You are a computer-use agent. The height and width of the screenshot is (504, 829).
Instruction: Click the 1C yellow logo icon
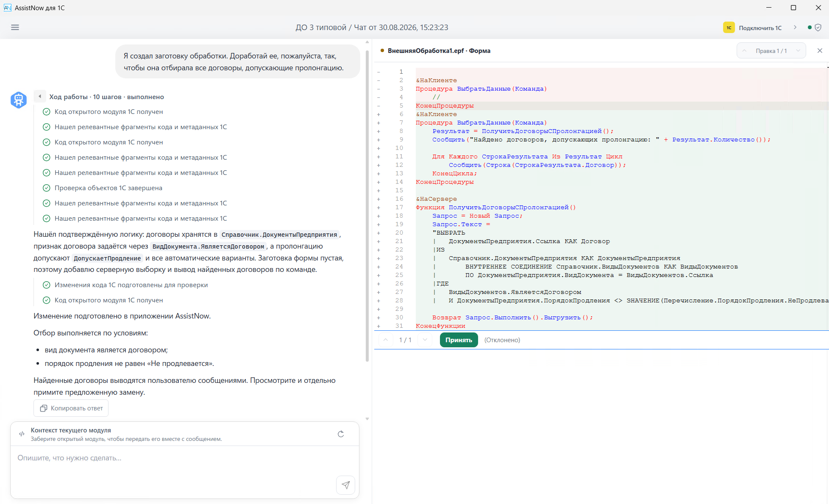tap(729, 28)
